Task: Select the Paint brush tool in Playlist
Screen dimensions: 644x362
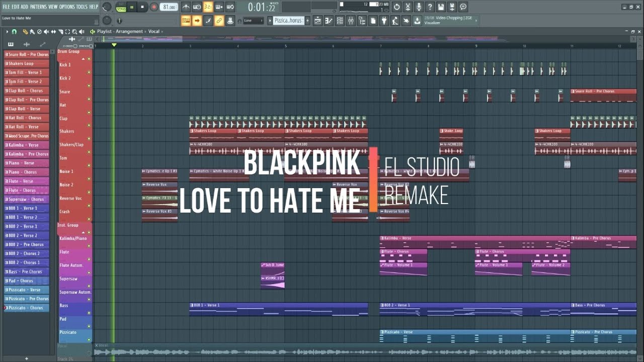Action: [x=32, y=32]
